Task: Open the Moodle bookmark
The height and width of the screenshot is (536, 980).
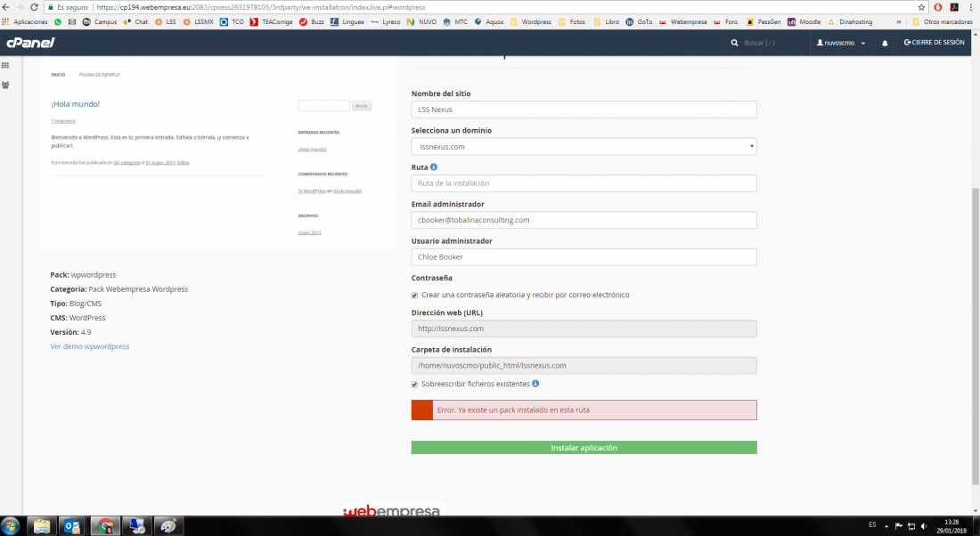Action: [804, 22]
